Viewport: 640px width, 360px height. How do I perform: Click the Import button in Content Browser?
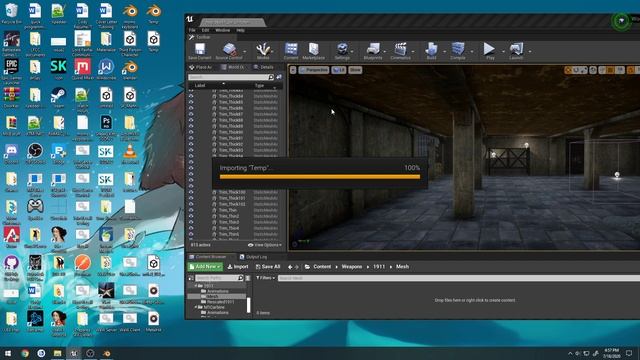click(x=238, y=267)
